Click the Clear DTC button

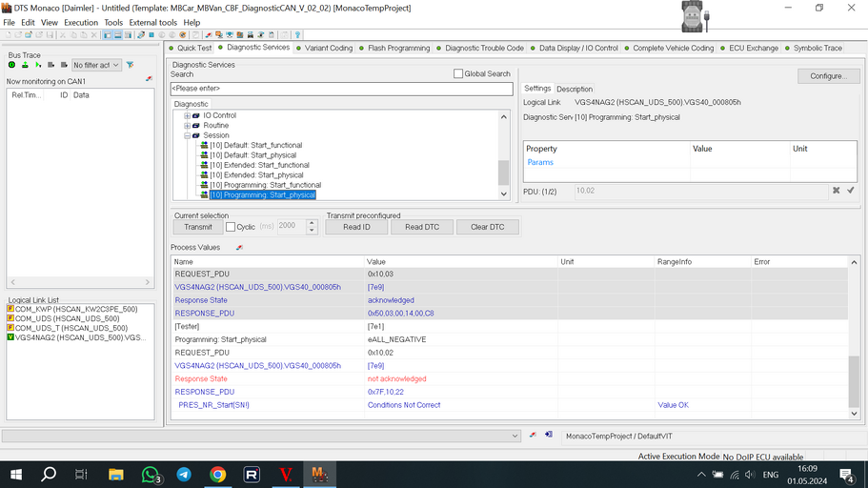click(487, 227)
